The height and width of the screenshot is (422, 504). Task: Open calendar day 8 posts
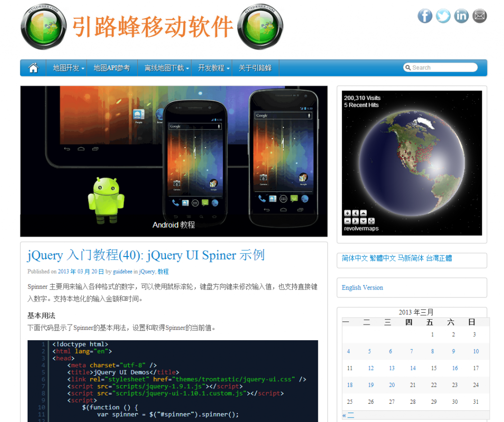pos(432,351)
